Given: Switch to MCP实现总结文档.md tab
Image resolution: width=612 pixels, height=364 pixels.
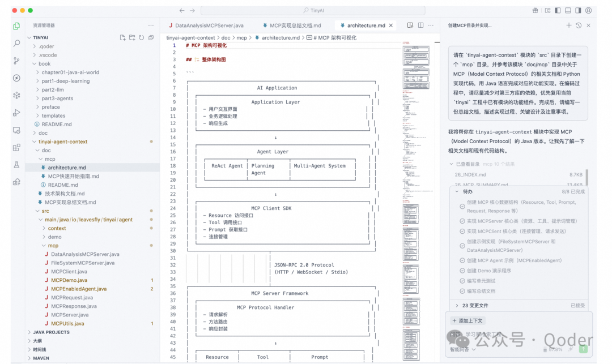Looking at the screenshot, I should click(292, 25).
